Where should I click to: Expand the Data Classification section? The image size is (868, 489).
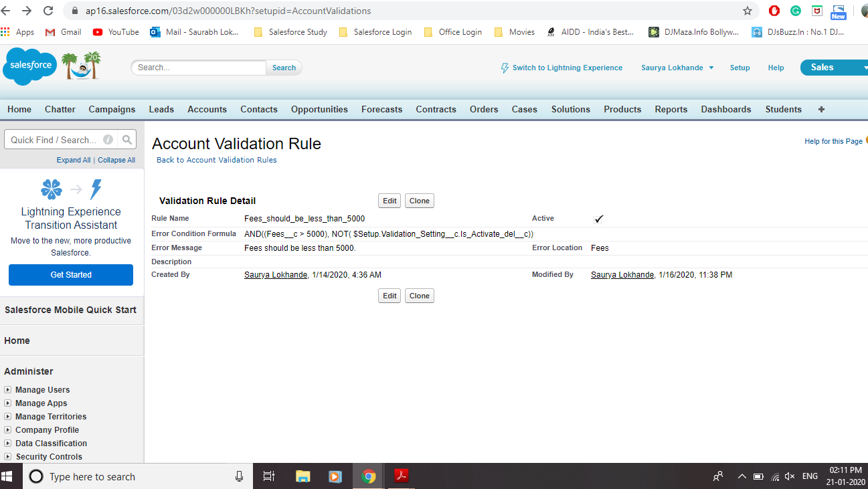pyautogui.click(x=8, y=444)
